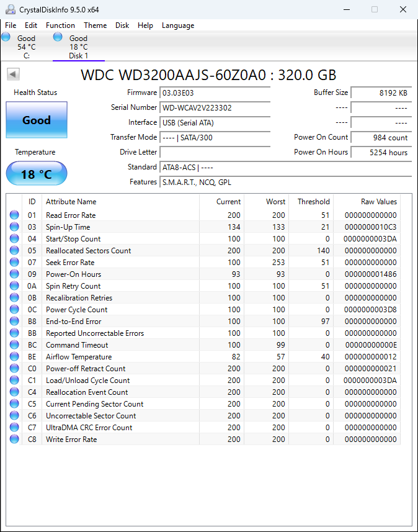Image resolution: width=418 pixels, height=532 pixels.
Task: Click the Serial Number field
Action: pos(215,108)
